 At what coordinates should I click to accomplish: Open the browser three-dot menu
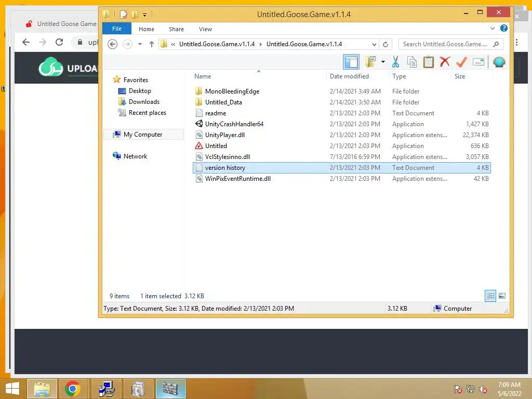coord(517,42)
